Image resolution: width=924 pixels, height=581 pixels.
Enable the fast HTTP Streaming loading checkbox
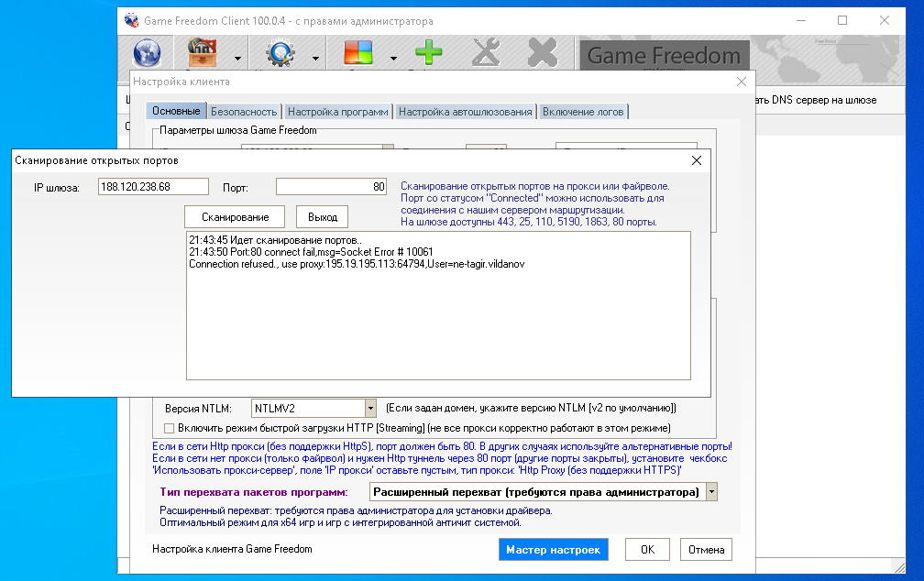168,428
